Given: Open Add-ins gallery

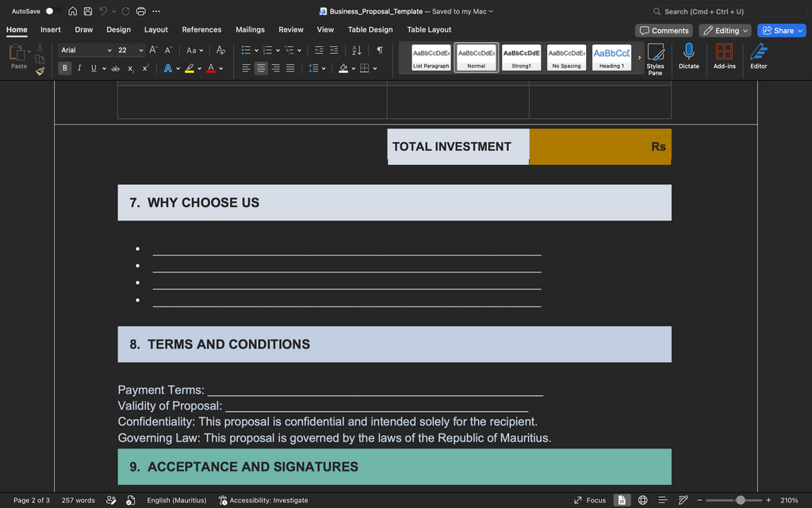Looking at the screenshot, I should (724, 56).
